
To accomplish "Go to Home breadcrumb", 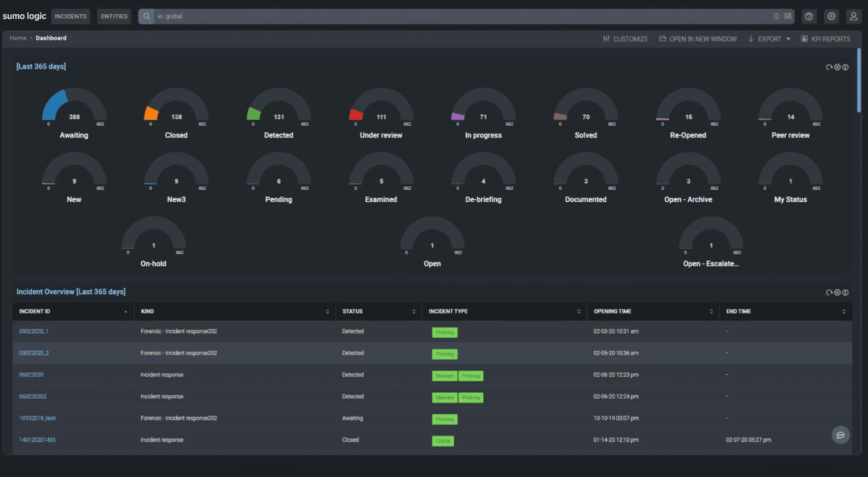I will tap(18, 38).
